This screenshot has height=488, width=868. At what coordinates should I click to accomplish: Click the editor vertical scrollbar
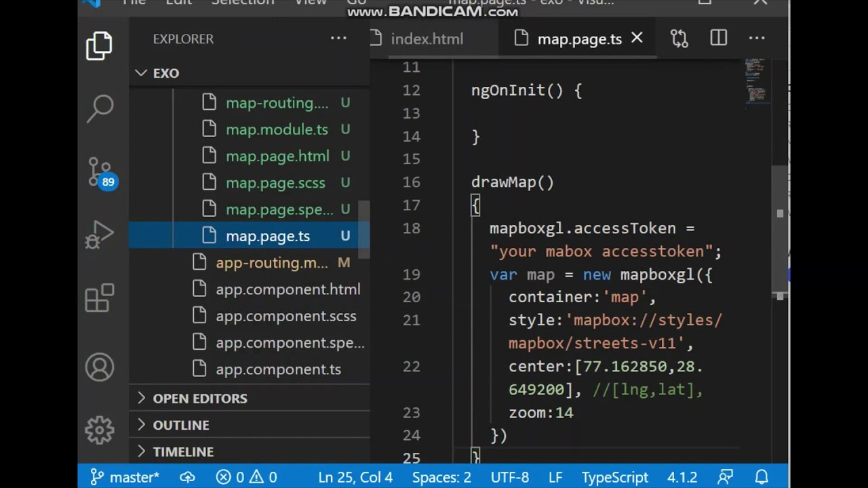[x=780, y=230]
